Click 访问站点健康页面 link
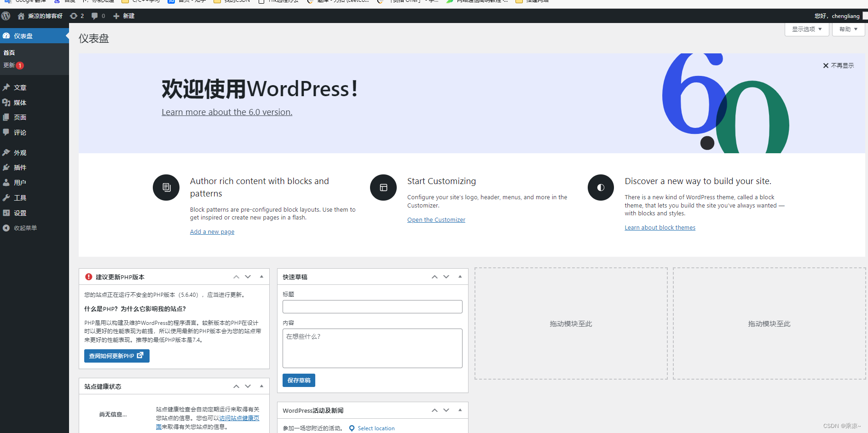Image resolution: width=868 pixels, height=433 pixels. click(239, 418)
